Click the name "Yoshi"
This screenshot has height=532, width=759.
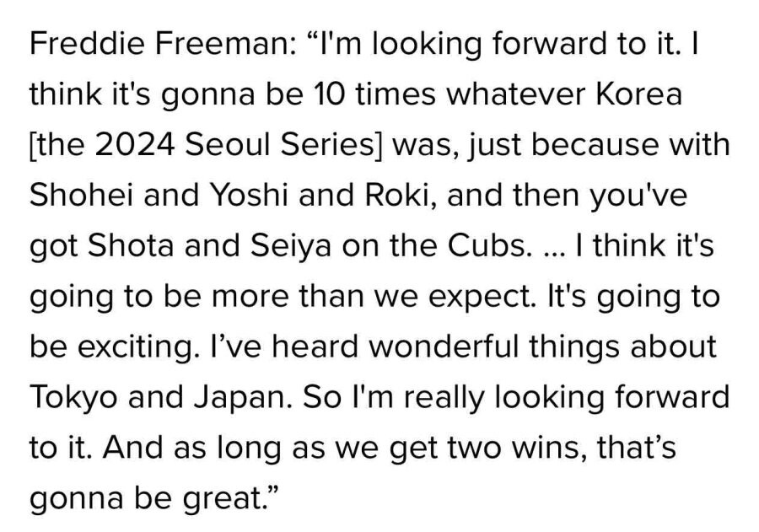tap(224, 196)
